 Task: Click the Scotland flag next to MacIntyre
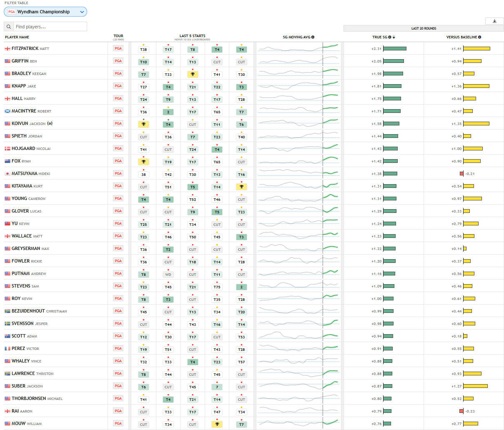tap(8, 111)
